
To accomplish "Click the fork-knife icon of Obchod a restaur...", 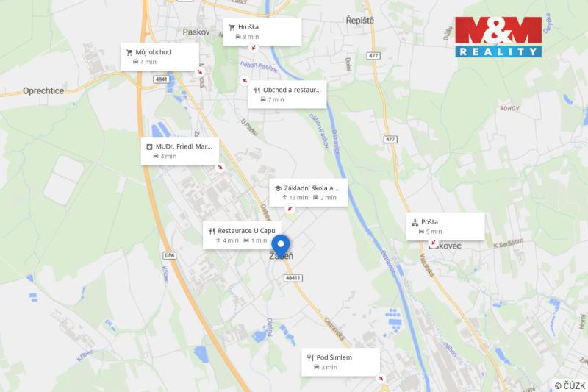I will (257, 90).
